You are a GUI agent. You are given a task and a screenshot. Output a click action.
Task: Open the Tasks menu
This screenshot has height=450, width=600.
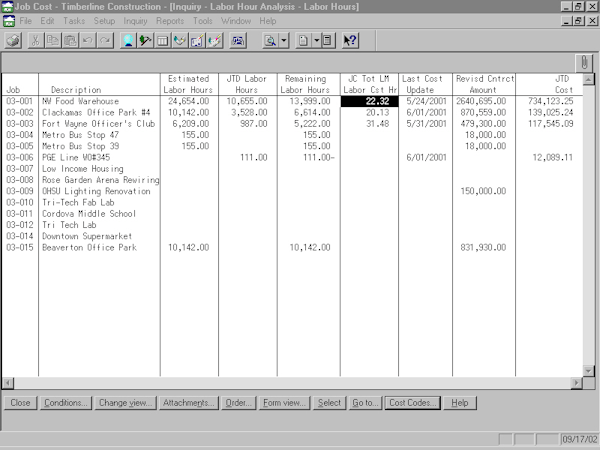(74, 21)
